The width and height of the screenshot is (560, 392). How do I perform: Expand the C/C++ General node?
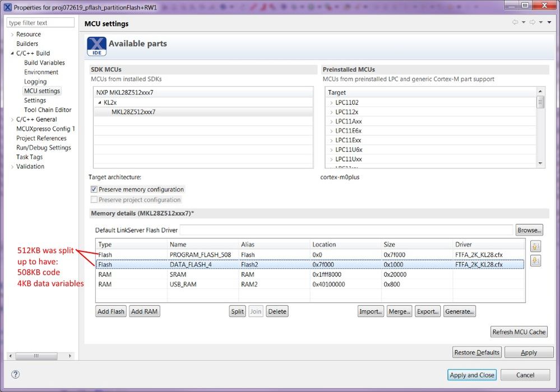tap(12, 119)
